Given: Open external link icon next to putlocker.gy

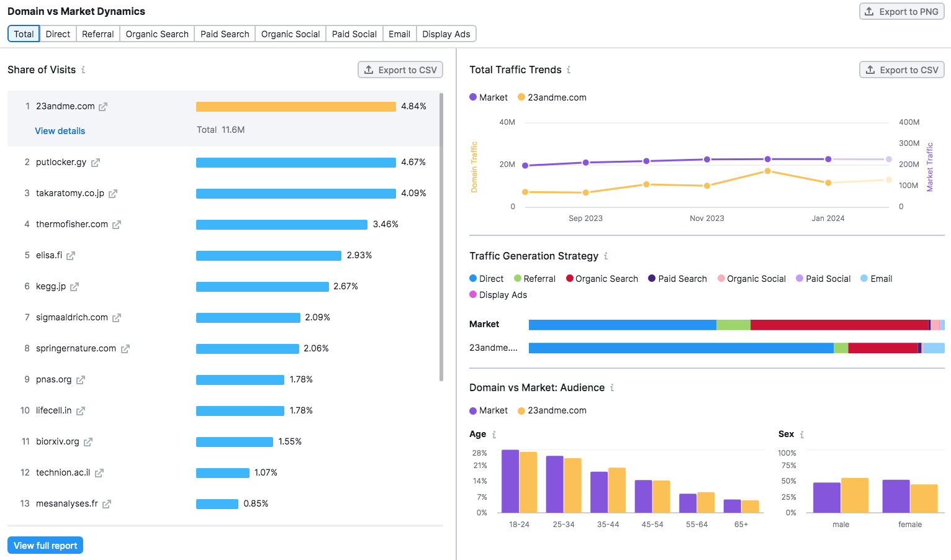Looking at the screenshot, I should tap(96, 163).
